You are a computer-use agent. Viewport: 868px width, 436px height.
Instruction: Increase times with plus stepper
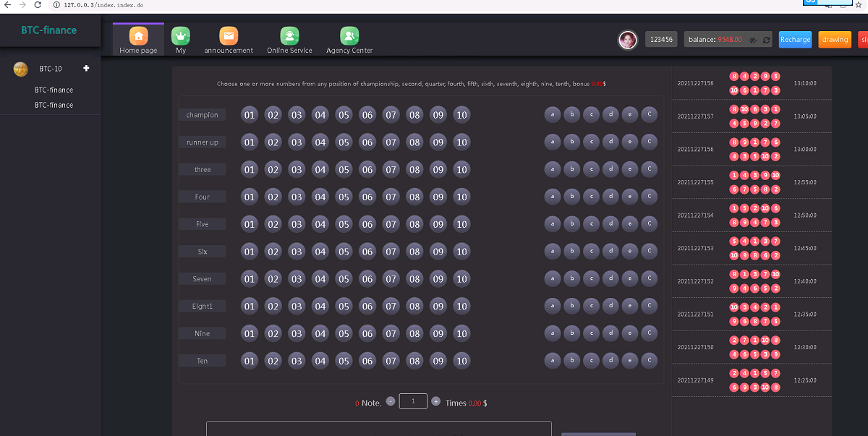[x=435, y=401]
